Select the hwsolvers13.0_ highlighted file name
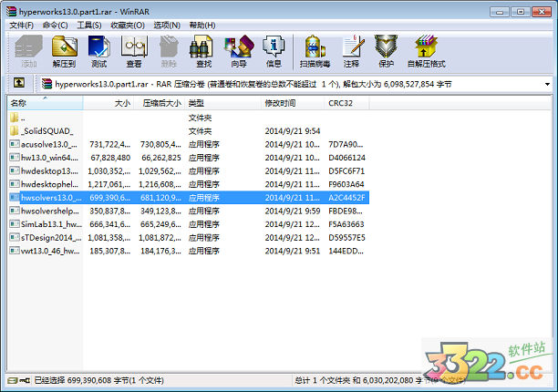Viewport: 558px width, 392px height. 51,198
